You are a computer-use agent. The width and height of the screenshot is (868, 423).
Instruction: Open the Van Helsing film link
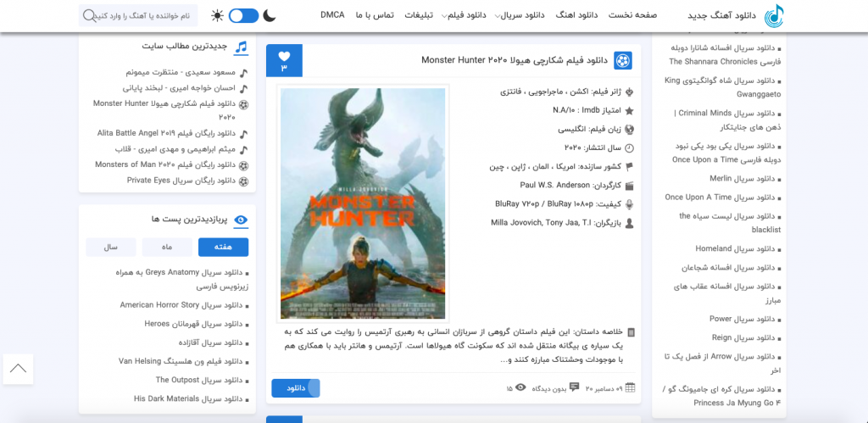click(181, 362)
